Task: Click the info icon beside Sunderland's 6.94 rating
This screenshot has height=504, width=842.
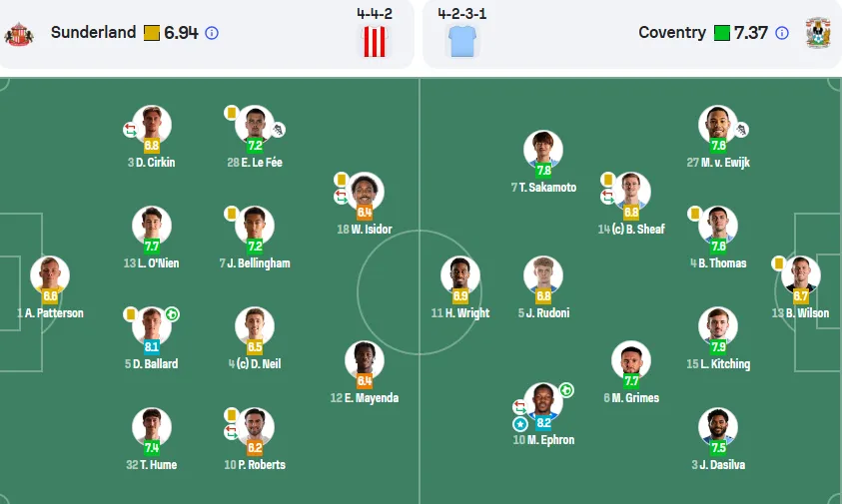Action: [212, 33]
